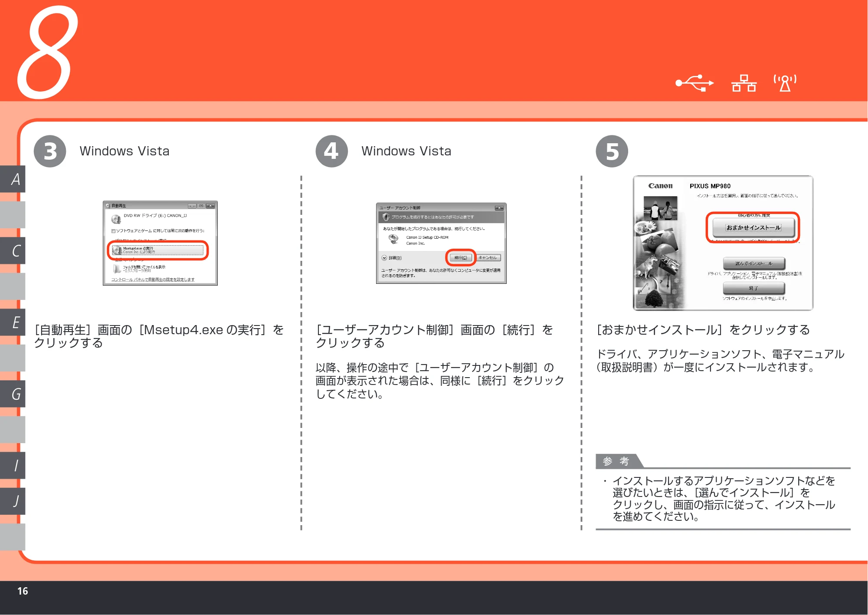The width and height of the screenshot is (868, 615).
Task: Check the always-do-this for software and games box
Action: point(113,231)
